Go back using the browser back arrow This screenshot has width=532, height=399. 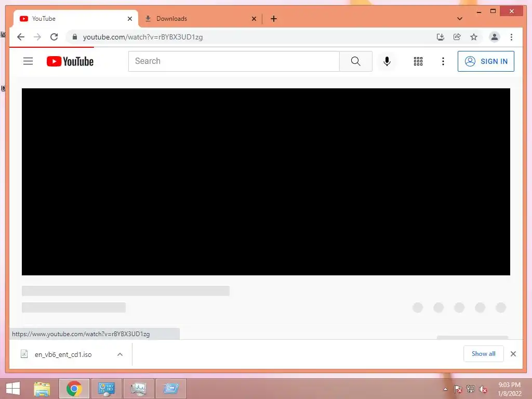tap(21, 37)
